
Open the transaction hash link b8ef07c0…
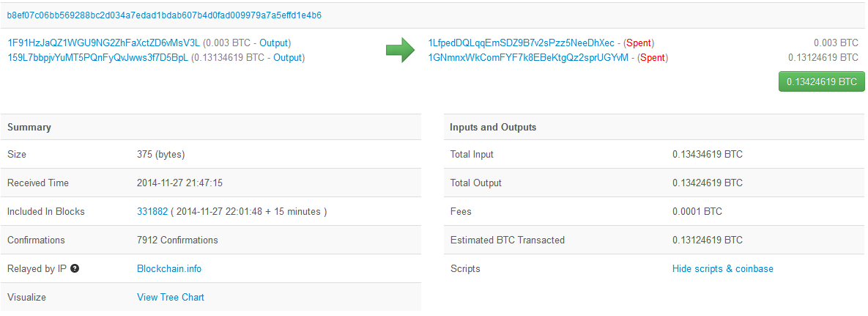pyautogui.click(x=164, y=15)
